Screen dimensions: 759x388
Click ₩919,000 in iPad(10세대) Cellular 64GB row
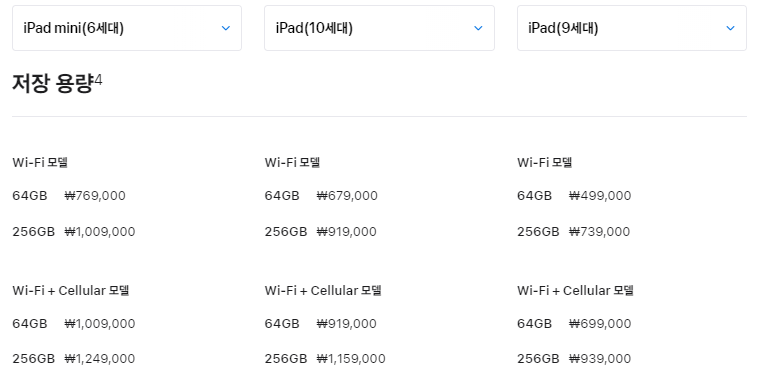(347, 323)
